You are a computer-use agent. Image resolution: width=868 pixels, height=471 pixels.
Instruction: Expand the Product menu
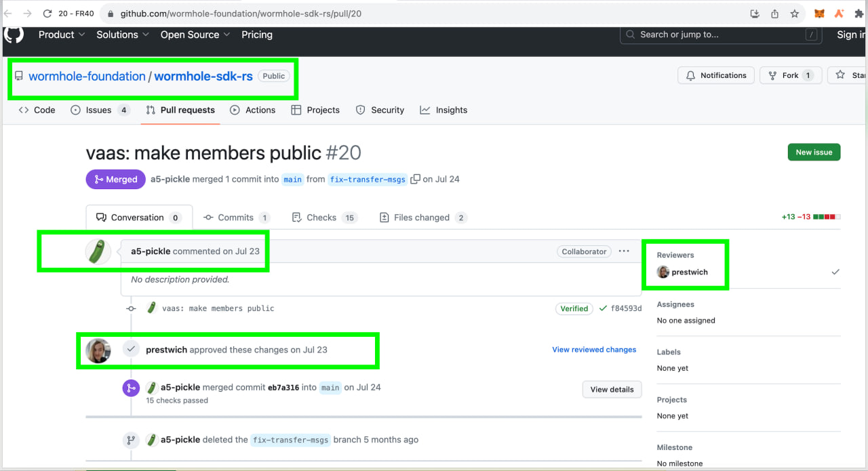[62, 35]
